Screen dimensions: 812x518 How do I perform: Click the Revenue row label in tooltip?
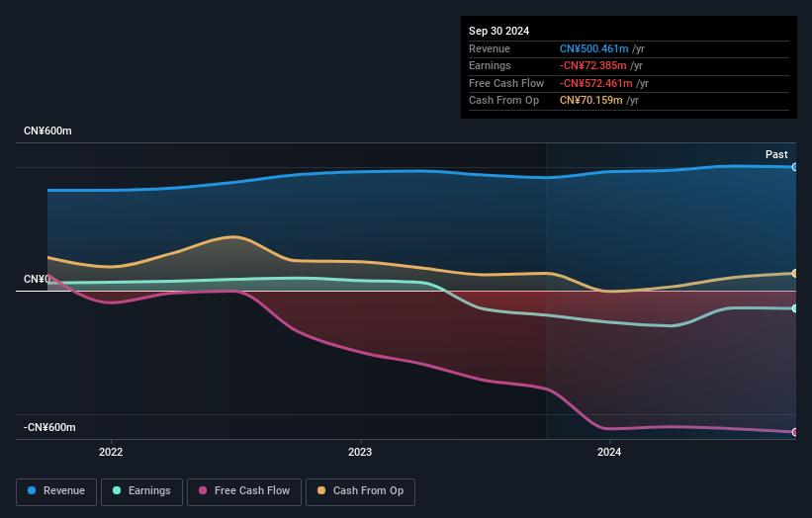click(x=490, y=48)
